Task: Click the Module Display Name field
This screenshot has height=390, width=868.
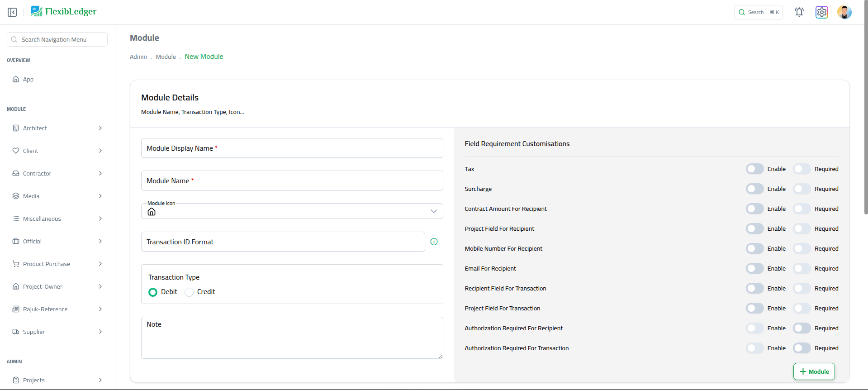Action: click(x=292, y=148)
